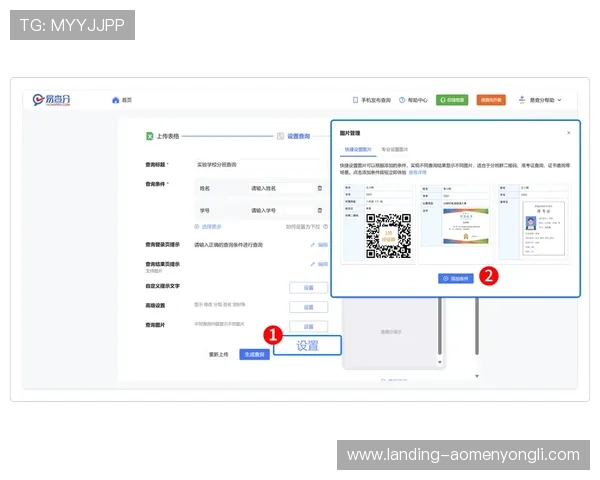Click 选择更多 add link
This screenshot has height=480, width=600.
coord(208,227)
